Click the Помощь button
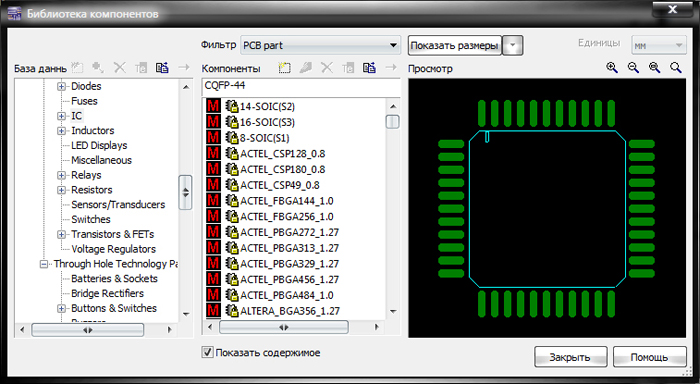This screenshot has width=700, height=384. tap(649, 357)
